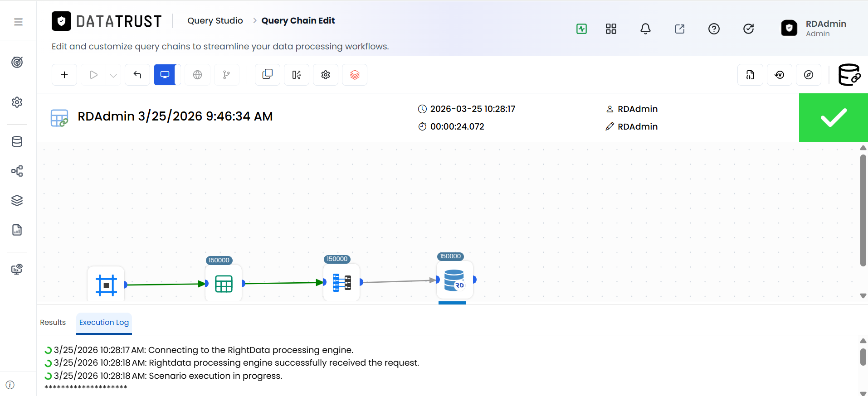Open the settings gear in toolbar
Image resolution: width=868 pixels, height=396 pixels.
pyautogui.click(x=326, y=75)
